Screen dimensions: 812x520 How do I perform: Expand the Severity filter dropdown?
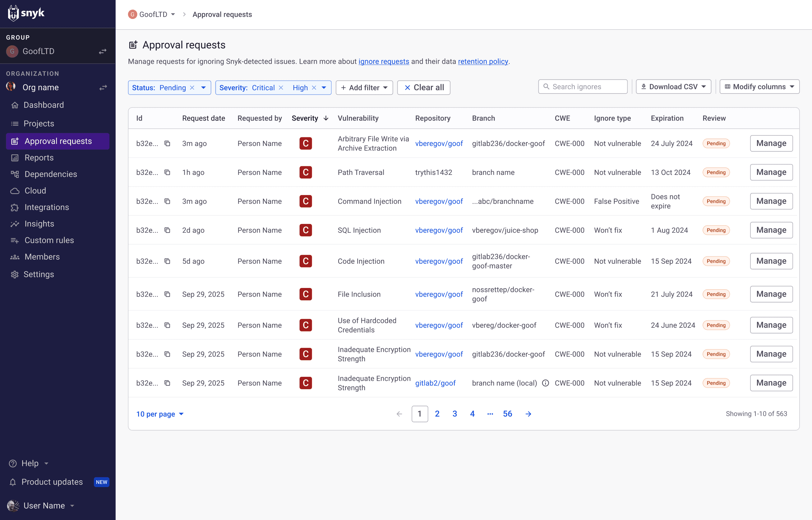(x=324, y=88)
